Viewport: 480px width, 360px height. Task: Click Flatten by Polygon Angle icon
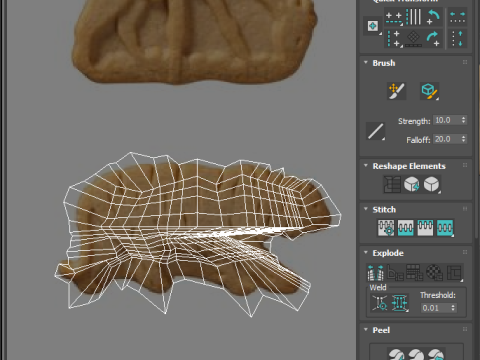coord(395,272)
